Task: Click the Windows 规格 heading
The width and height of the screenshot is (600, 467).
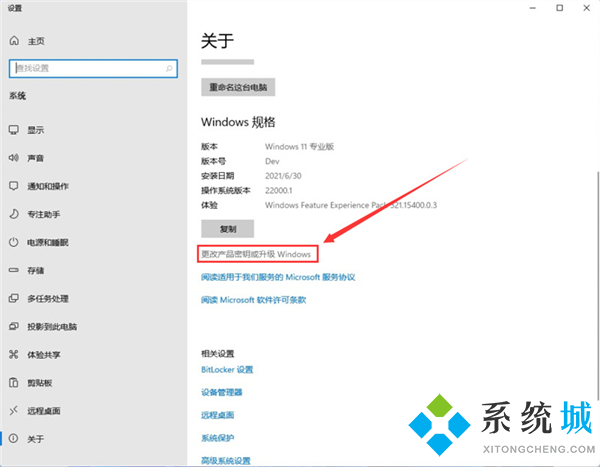Action: pyautogui.click(x=238, y=122)
